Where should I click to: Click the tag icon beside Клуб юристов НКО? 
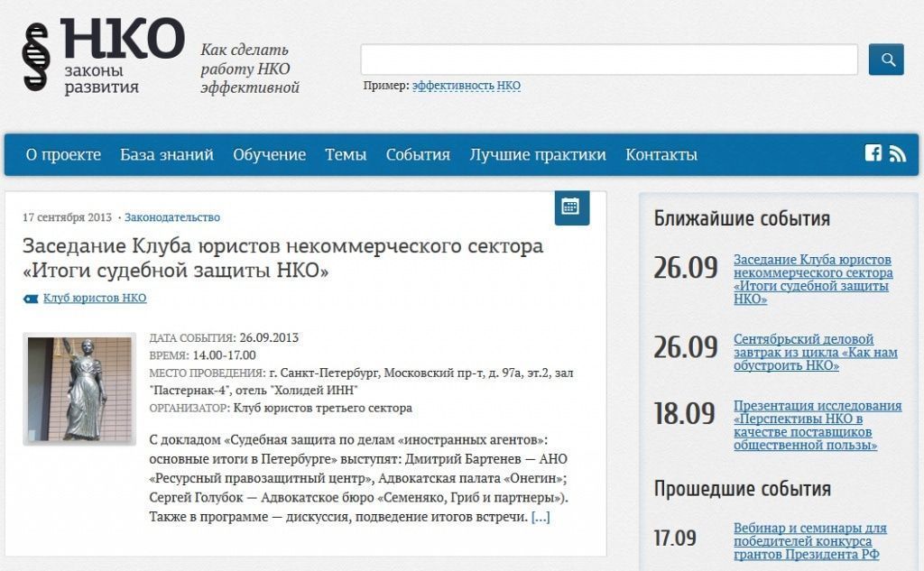click(x=31, y=299)
